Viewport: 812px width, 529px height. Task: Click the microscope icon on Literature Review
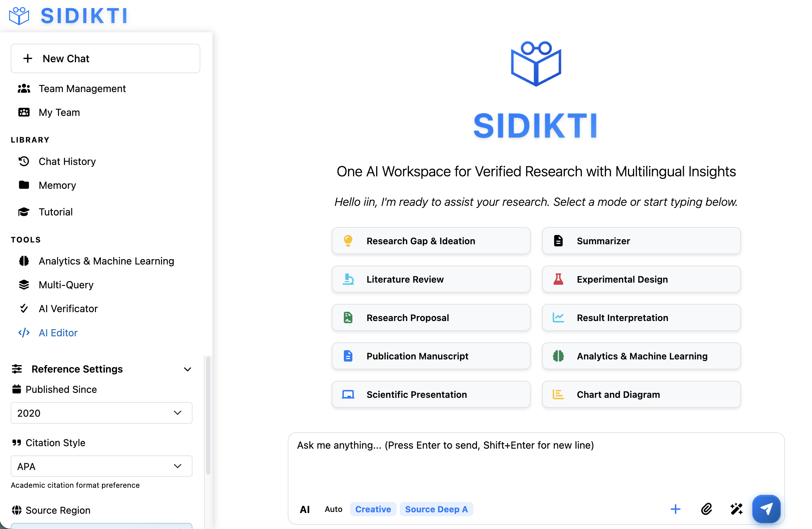coord(348,279)
